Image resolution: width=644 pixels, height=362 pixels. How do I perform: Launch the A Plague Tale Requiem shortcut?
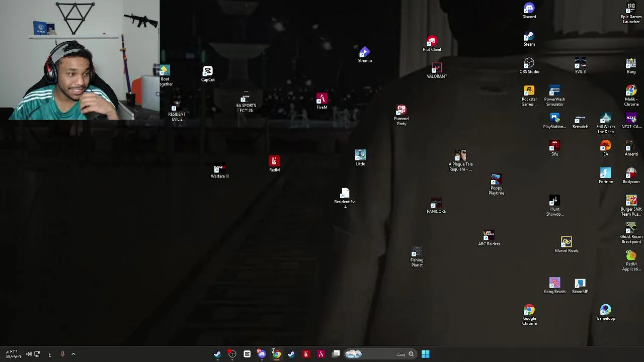click(x=460, y=161)
